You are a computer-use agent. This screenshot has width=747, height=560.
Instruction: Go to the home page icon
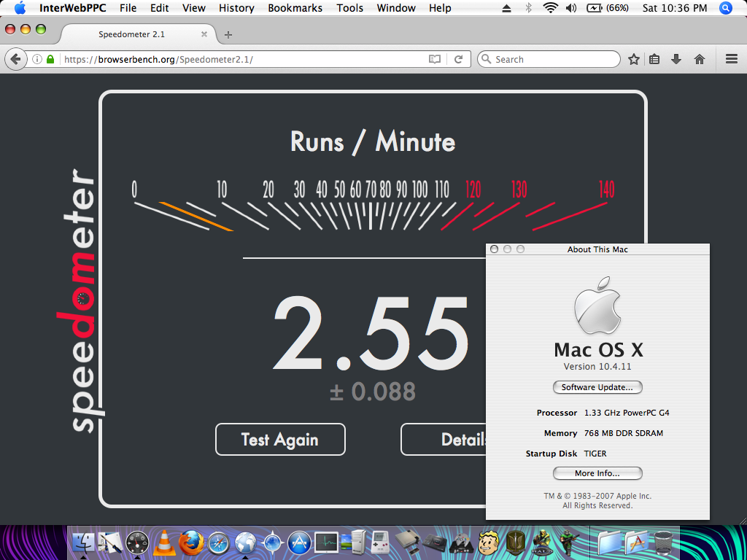(700, 60)
